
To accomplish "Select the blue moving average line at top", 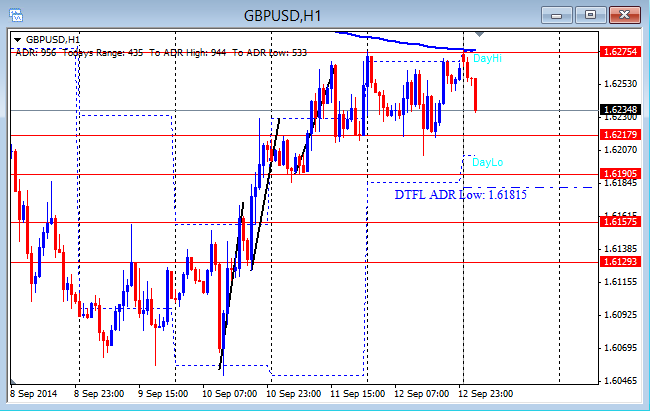I will (406, 43).
